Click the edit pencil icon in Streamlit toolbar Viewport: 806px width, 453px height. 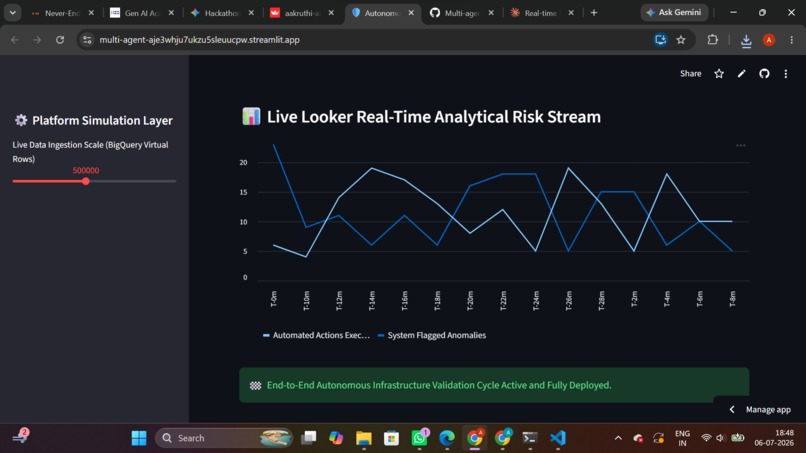[x=742, y=74]
